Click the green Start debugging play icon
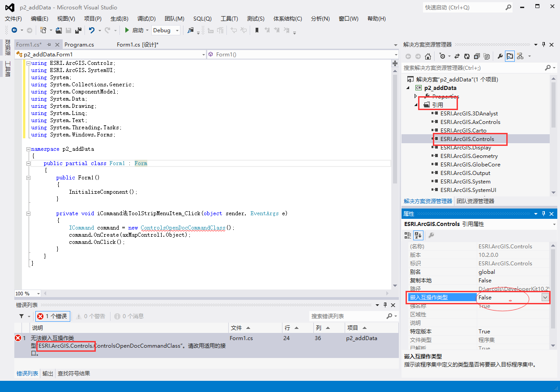This screenshot has width=560, height=392. (x=127, y=30)
